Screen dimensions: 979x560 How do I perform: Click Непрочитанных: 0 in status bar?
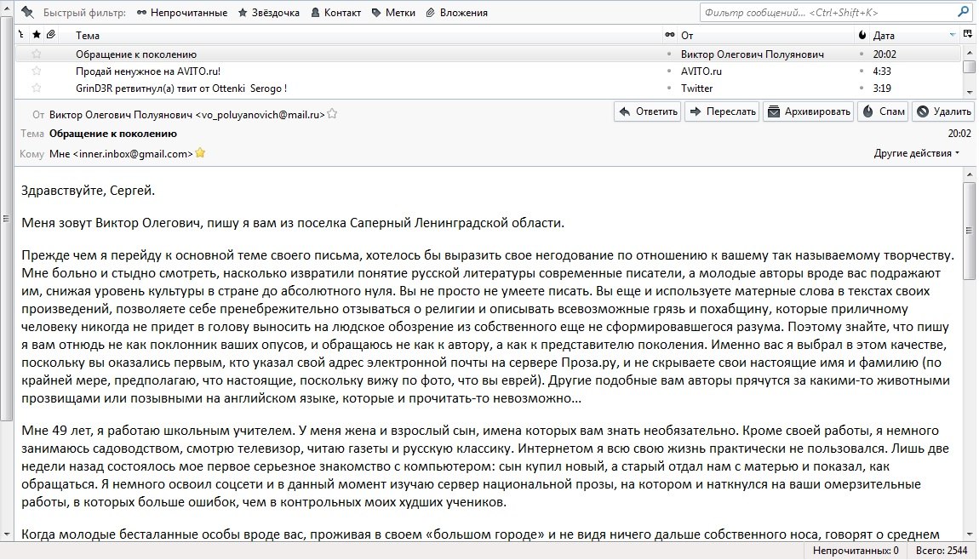856,551
